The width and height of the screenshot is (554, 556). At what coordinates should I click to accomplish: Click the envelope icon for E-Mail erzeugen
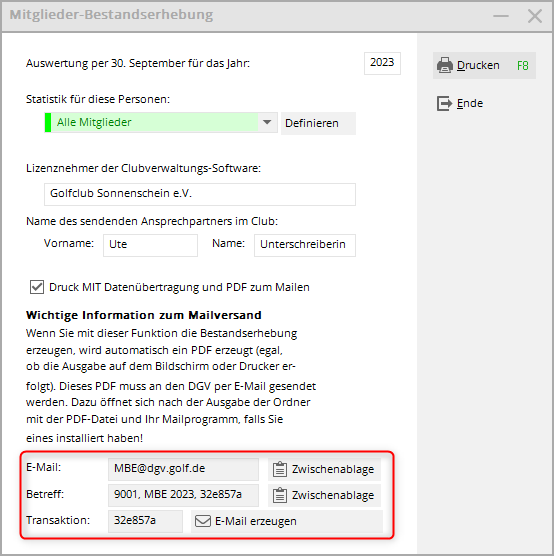(203, 521)
